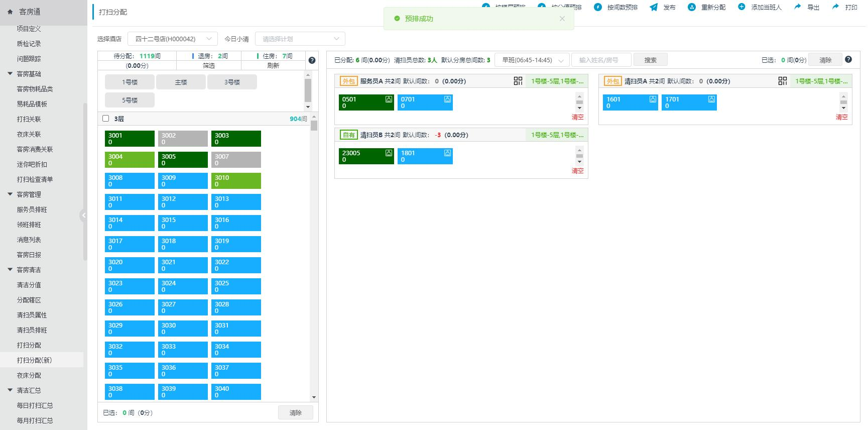Click the left sidebar scrollbar

85,181
